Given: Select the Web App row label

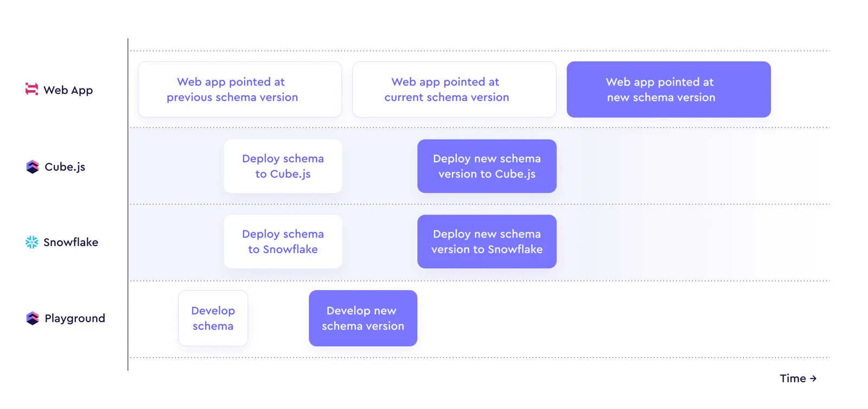Looking at the screenshot, I should pyautogui.click(x=68, y=90).
